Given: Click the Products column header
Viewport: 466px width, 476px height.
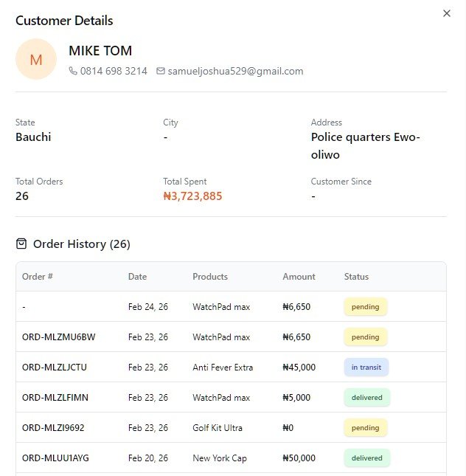Looking at the screenshot, I should [210, 277].
